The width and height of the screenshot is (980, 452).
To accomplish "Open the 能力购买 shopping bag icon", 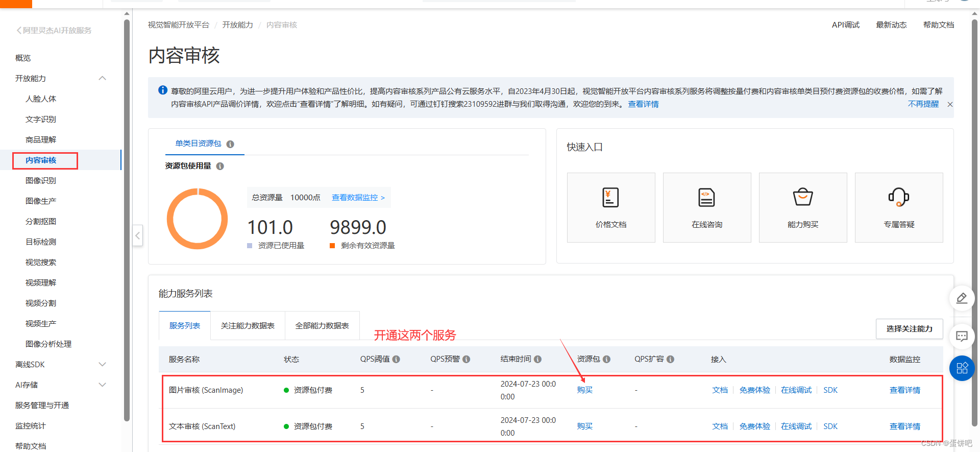I will click(x=802, y=197).
